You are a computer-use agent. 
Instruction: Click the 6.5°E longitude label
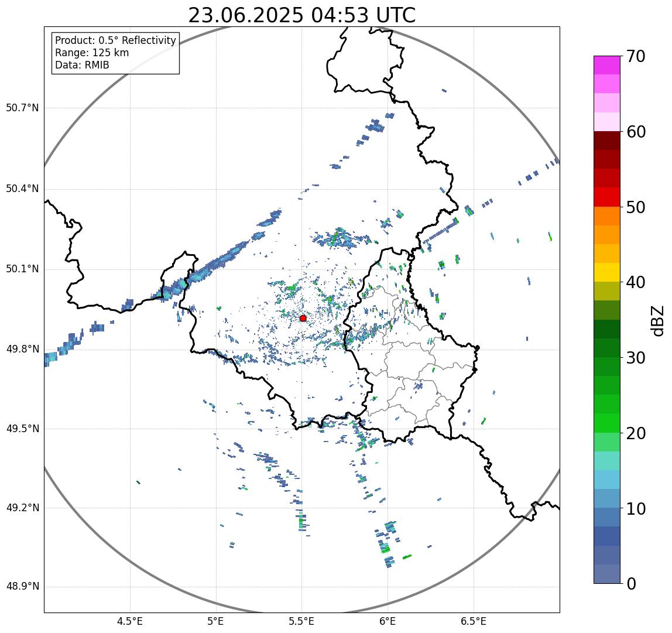click(474, 621)
